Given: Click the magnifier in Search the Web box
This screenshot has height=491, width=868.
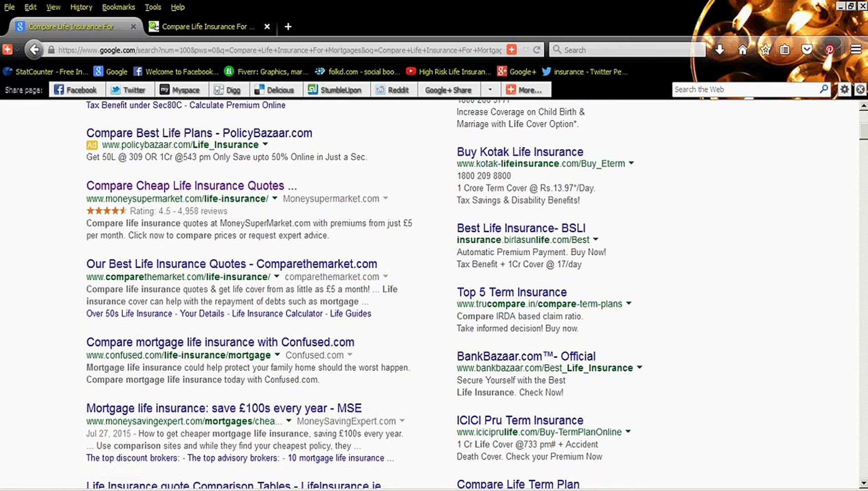Looking at the screenshot, I should pos(824,90).
